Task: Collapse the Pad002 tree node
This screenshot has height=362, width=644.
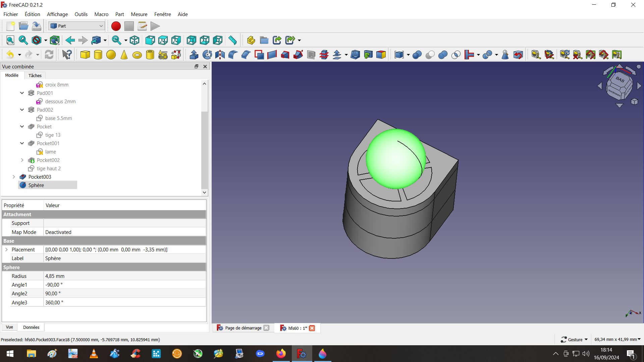Action: pyautogui.click(x=22, y=110)
